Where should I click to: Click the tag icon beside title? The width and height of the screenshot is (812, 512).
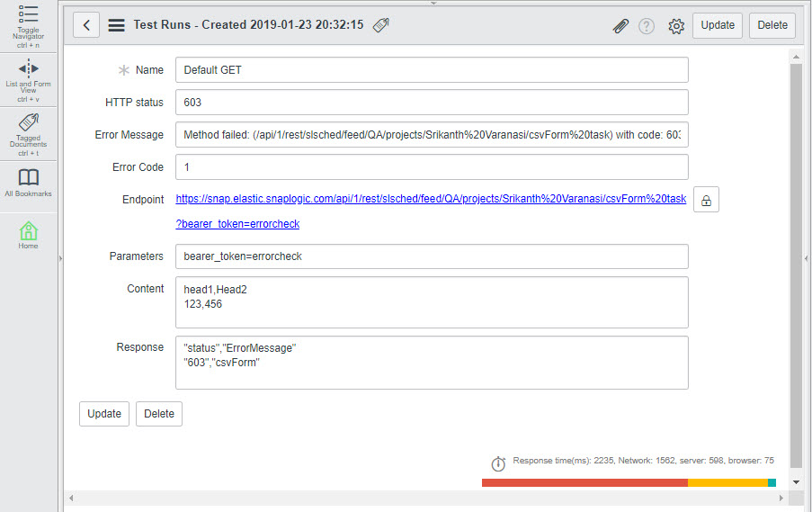click(381, 25)
